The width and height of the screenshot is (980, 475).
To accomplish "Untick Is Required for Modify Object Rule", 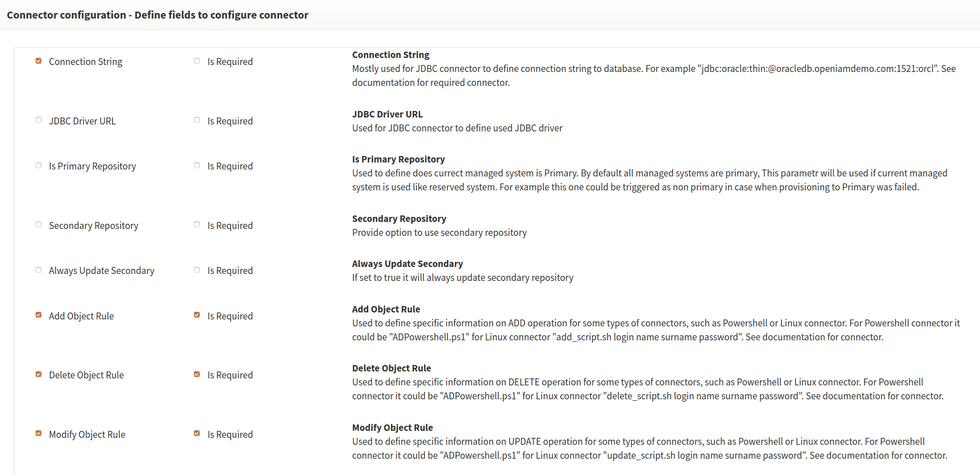I will [197, 433].
